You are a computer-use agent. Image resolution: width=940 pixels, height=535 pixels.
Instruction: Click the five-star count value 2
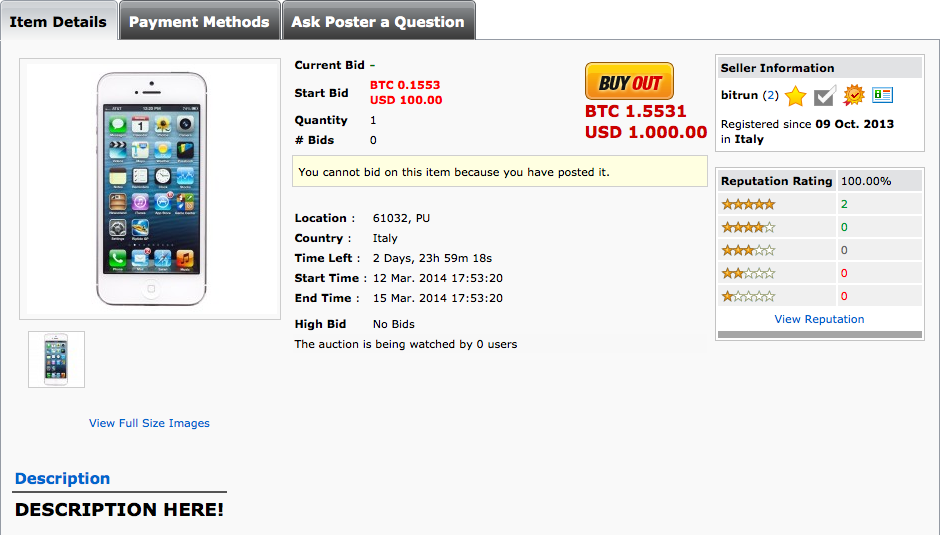click(x=844, y=205)
